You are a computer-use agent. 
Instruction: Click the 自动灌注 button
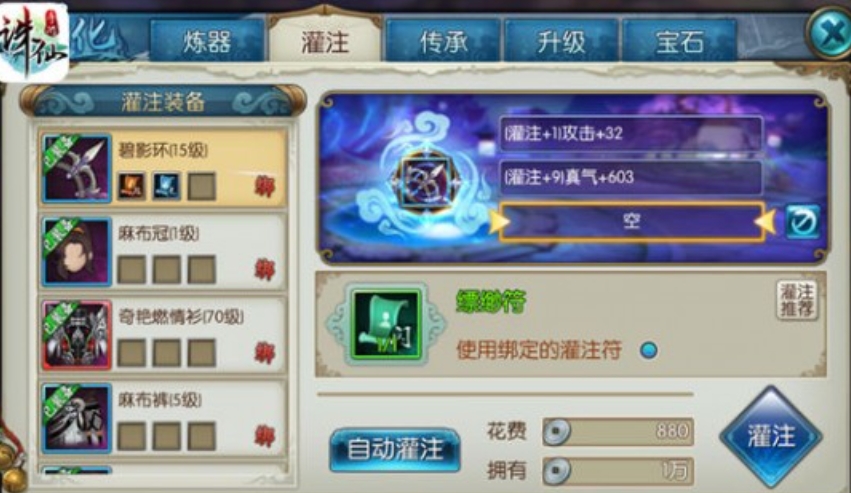(395, 450)
